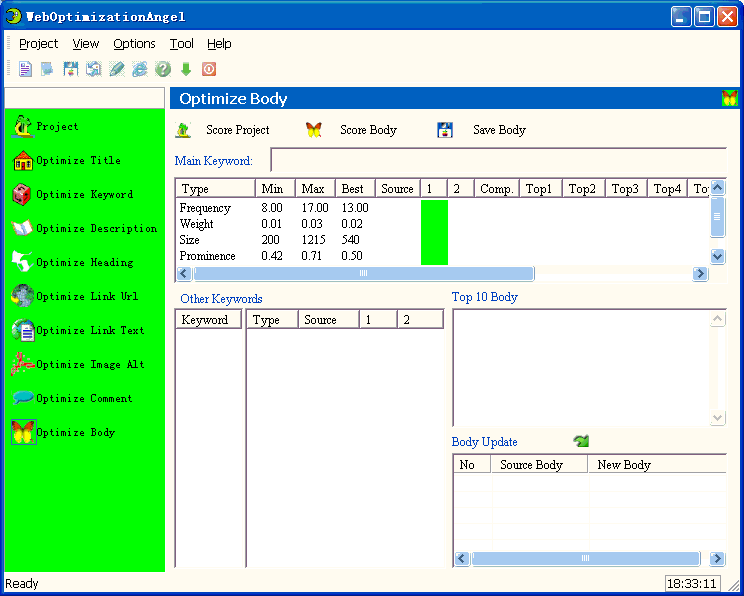Viewport: 744px width, 596px height.
Task: Open the Tool menu
Action: pos(182,44)
